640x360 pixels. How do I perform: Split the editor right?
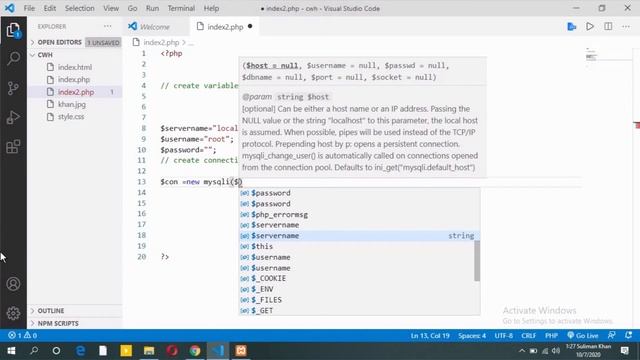(x=608, y=27)
